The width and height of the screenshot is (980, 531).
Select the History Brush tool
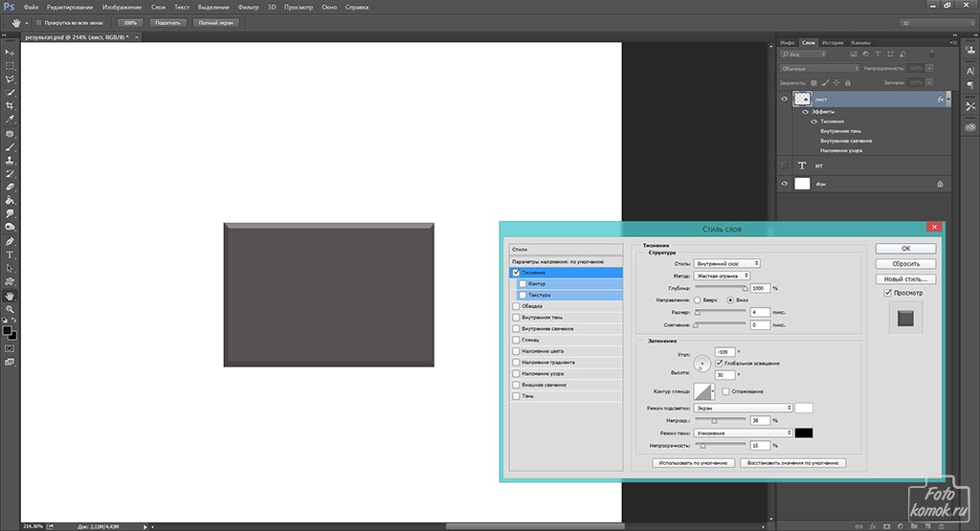click(10, 174)
